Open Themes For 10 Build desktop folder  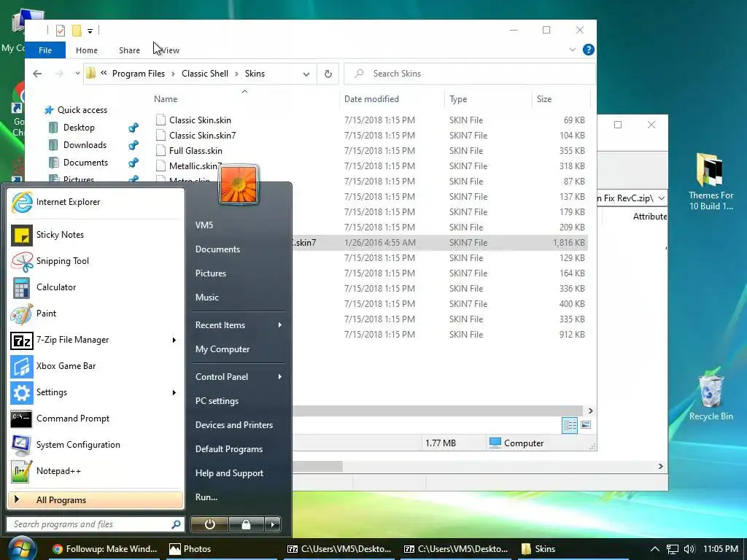(x=711, y=182)
